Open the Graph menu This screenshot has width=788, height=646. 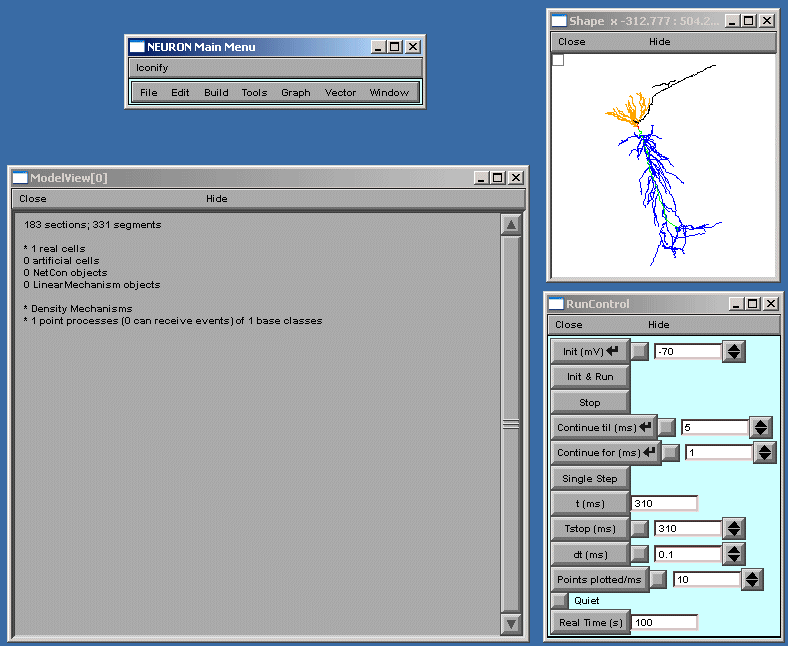pos(295,93)
